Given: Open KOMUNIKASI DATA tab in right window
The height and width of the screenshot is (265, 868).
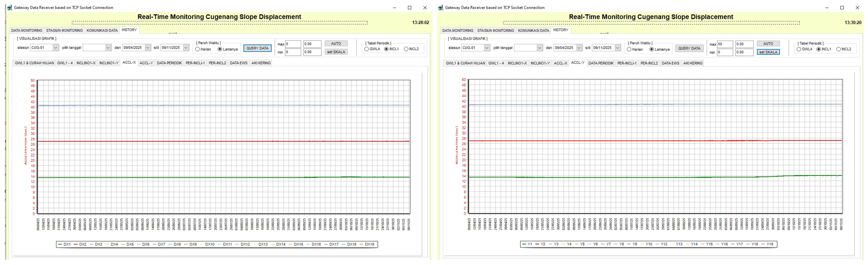Looking at the screenshot, I should click(533, 31).
